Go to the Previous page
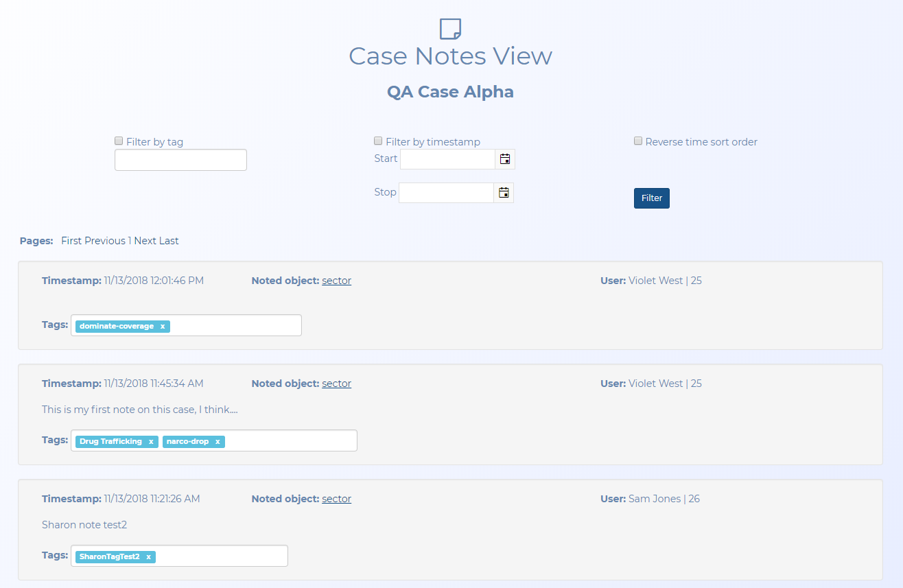Viewport: 903px width, 588px height. coord(105,241)
